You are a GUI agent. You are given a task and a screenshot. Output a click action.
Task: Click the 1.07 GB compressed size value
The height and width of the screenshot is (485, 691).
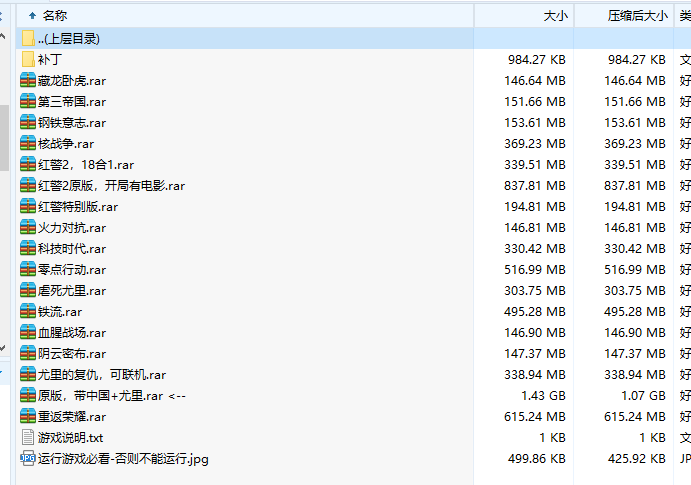coord(643,396)
